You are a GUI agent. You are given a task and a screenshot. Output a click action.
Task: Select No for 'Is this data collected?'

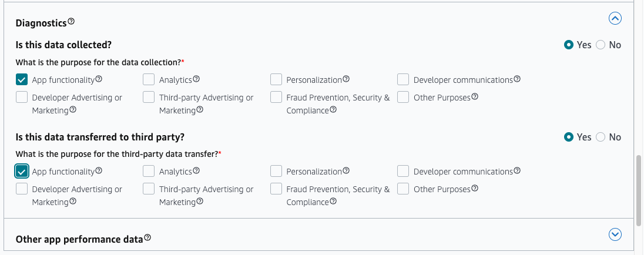tap(601, 45)
